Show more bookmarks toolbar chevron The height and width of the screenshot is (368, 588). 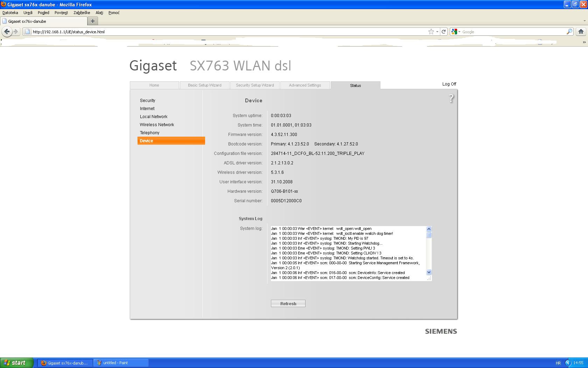coord(584,42)
